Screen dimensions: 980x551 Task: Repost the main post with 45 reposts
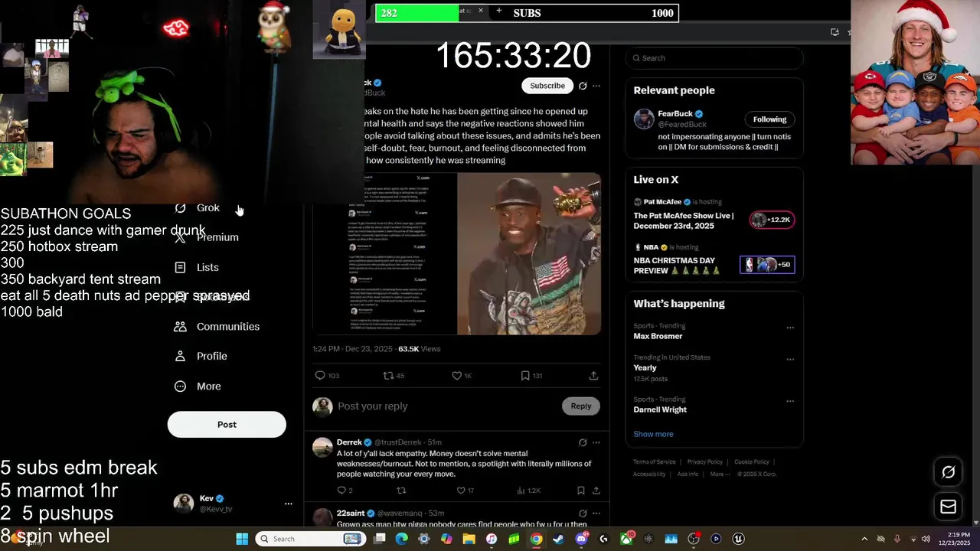pyautogui.click(x=394, y=376)
